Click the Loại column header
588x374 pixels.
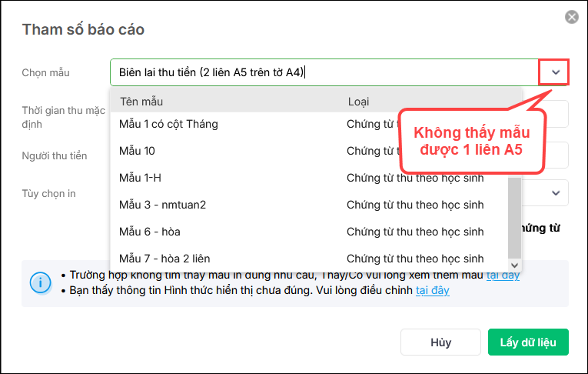[x=358, y=102]
